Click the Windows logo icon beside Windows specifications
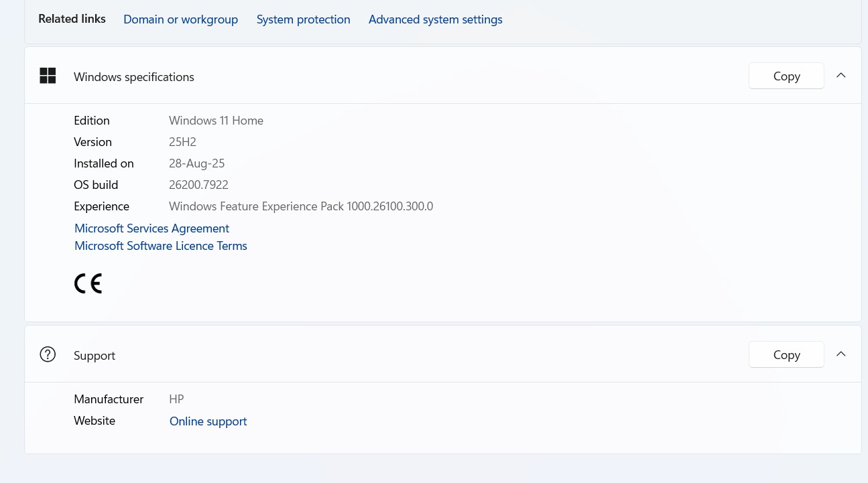Image resolution: width=868 pixels, height=483 pixels. pyautogui.click(x=48, y=76)
